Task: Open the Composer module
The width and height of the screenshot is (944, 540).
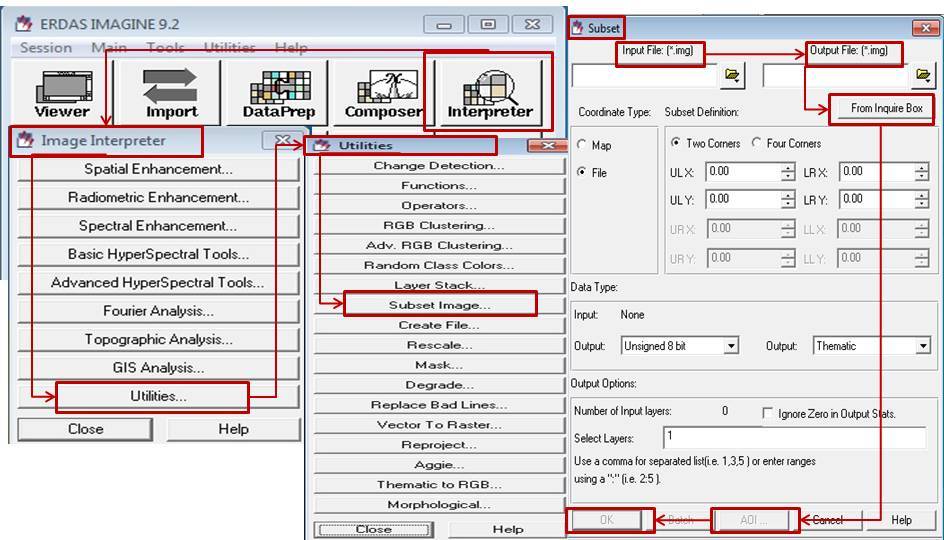Action: click(x=384, y=93)
